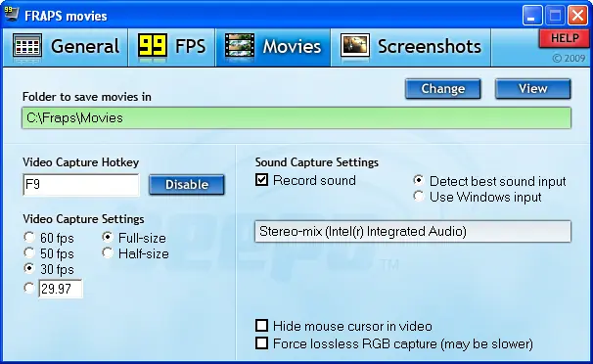593x364 pixels.
Task: Open the red HELP button
Action: [x=565, y=38]
